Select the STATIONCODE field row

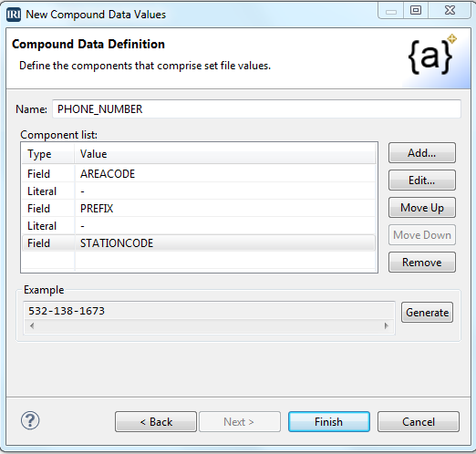pyautogui.click(x=199, y=243)
